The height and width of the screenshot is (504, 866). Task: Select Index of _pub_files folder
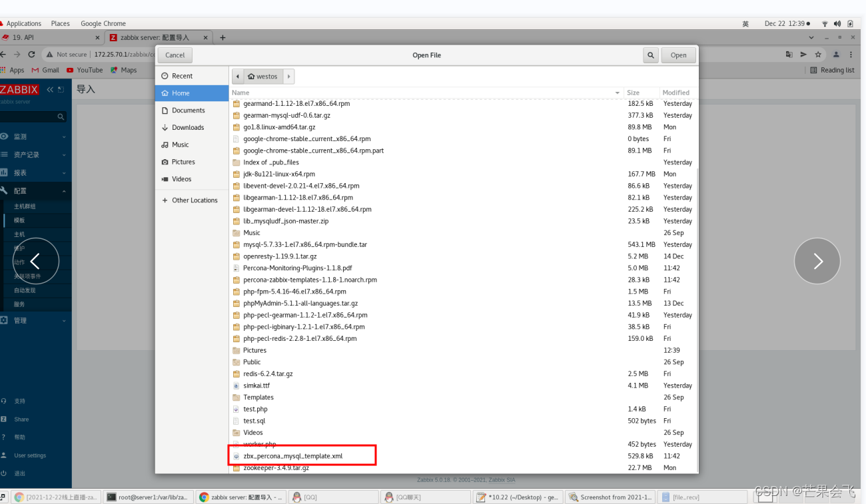tap(464, 162)
